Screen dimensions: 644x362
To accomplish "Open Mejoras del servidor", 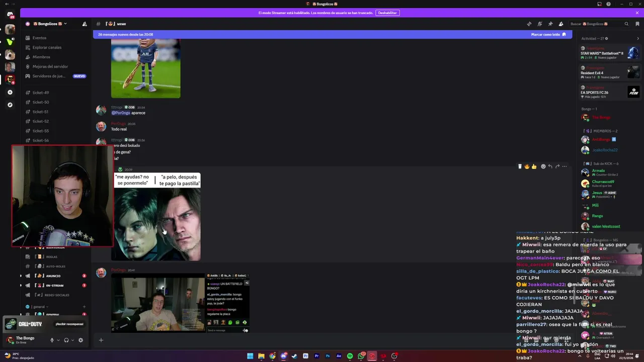I will pyautogui.click(x=55, y=66).
